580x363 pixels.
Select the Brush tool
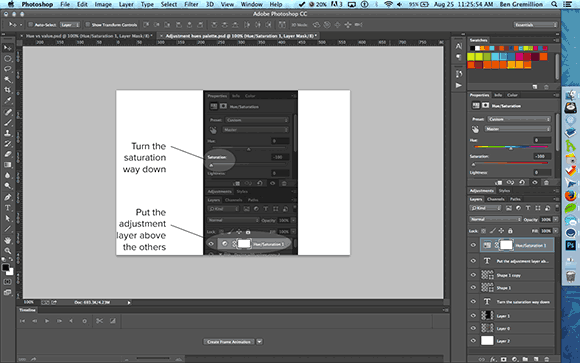pyautogui.click(x=7, y=122)
